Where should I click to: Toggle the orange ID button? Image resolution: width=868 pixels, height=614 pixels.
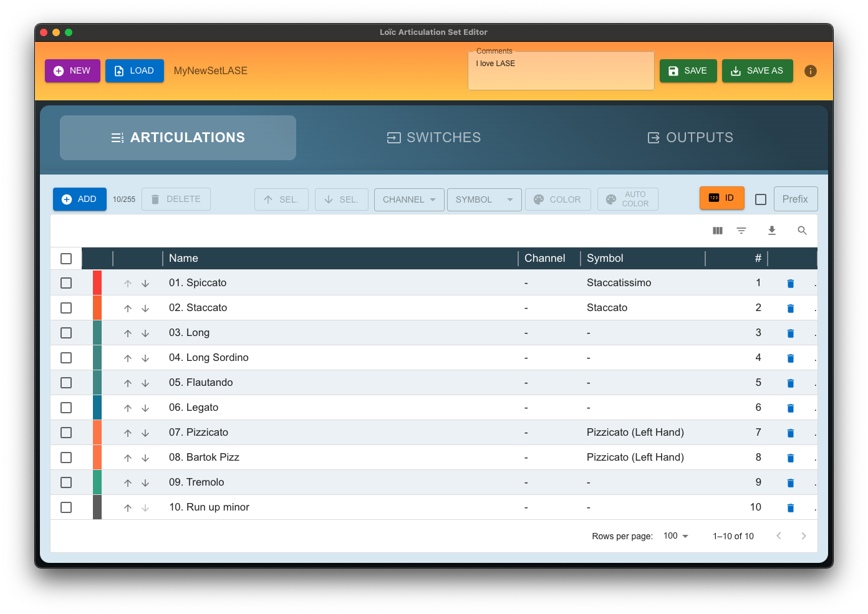click(x=722, y=198)
